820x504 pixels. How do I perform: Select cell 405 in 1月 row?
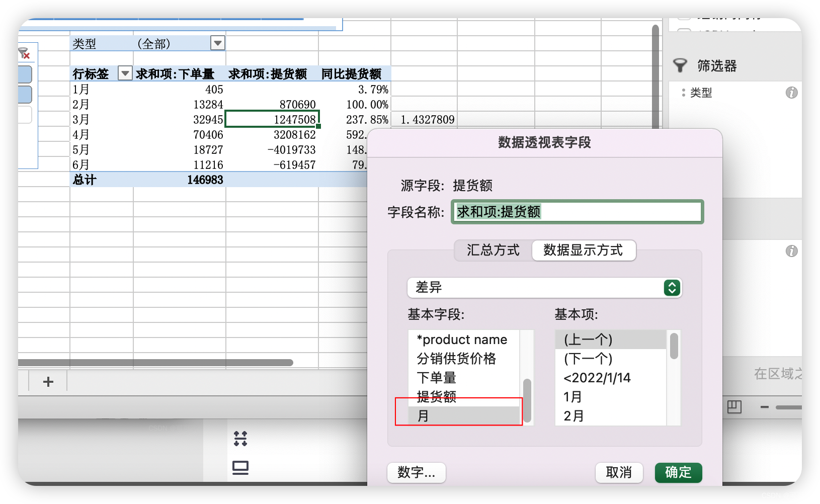[180, 90]
